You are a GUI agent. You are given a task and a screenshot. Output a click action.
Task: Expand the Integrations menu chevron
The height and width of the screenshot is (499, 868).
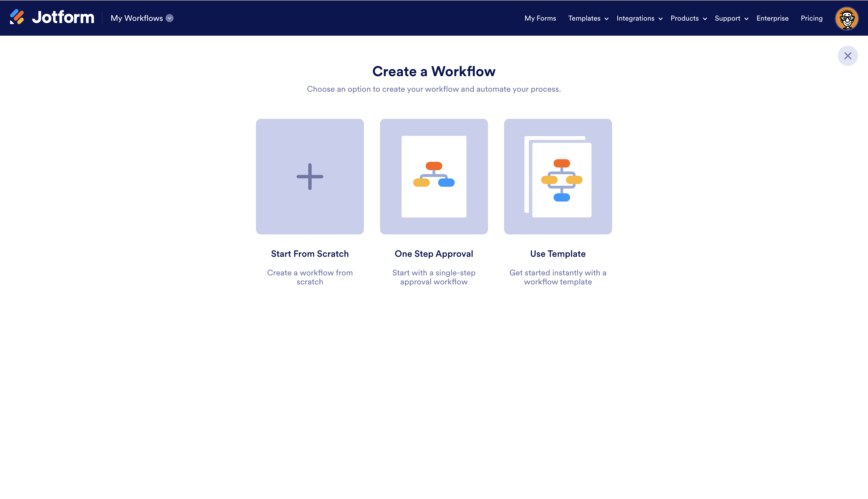tap(661, 19)
